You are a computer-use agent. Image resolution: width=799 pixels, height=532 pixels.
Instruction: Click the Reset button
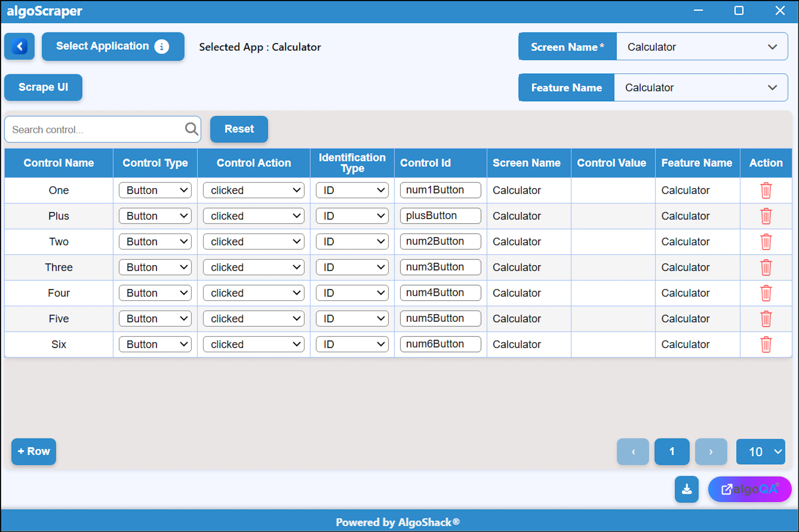point(239,129)
